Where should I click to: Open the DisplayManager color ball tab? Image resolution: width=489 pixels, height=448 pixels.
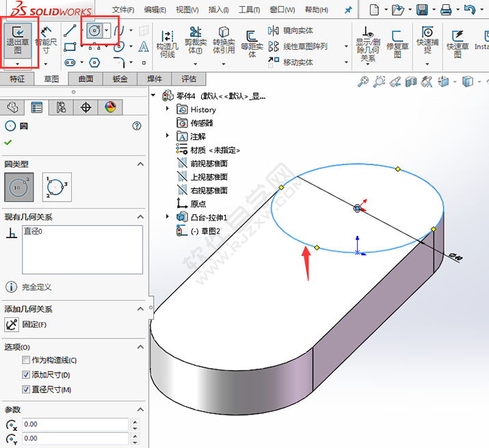pos(110,107)
